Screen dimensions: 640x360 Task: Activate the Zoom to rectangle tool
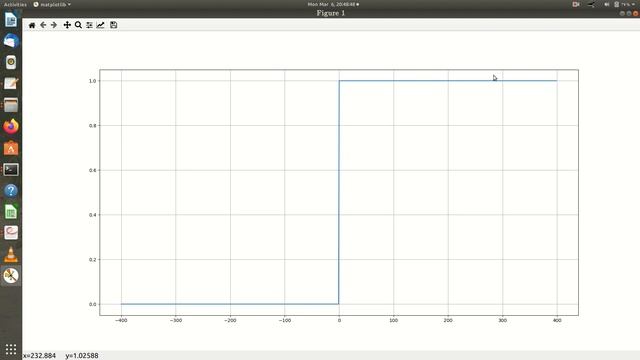click(78, 25)
